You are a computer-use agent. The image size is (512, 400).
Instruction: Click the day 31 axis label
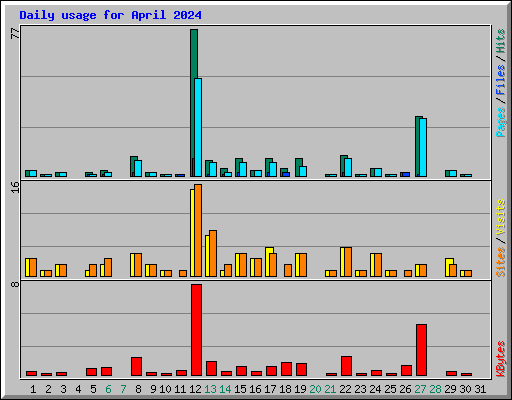pos(480,389)
